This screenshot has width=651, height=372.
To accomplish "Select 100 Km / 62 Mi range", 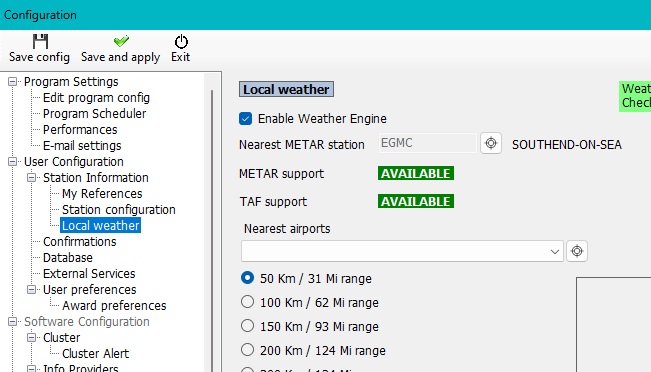I will point(247,302).
